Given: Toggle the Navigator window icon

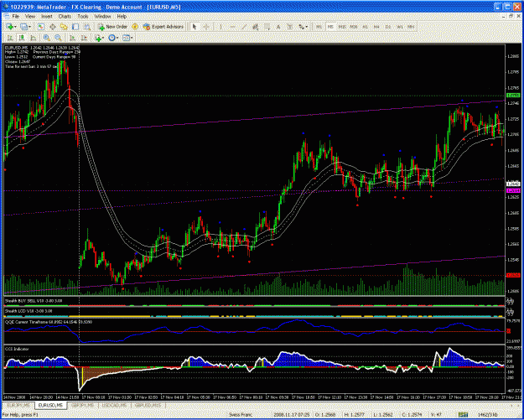Looking at the screenshot, I should [x=64, y=27].
